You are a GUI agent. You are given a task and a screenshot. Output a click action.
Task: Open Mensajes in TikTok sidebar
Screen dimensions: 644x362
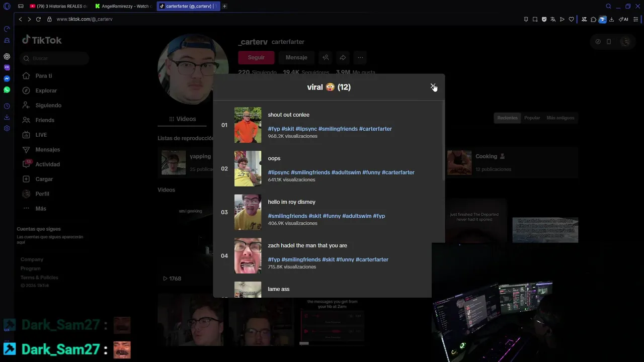coord(47,149)
